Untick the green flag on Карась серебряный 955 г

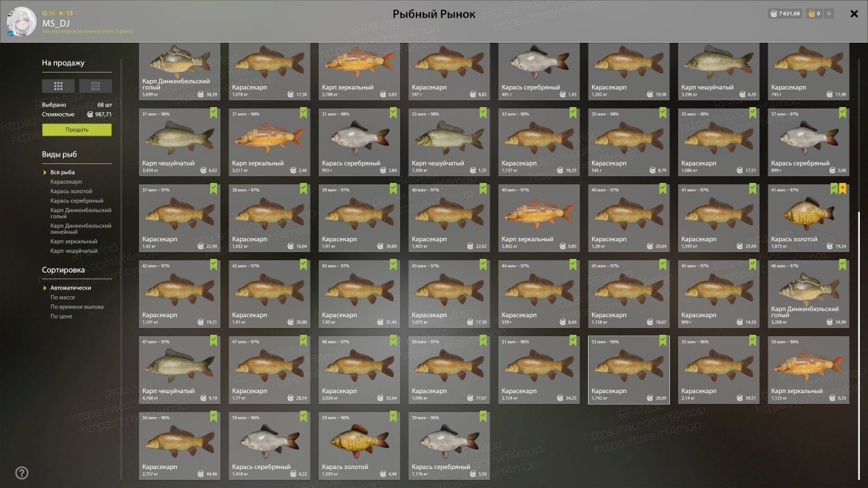pyautogui.click(x=393, y=113)
